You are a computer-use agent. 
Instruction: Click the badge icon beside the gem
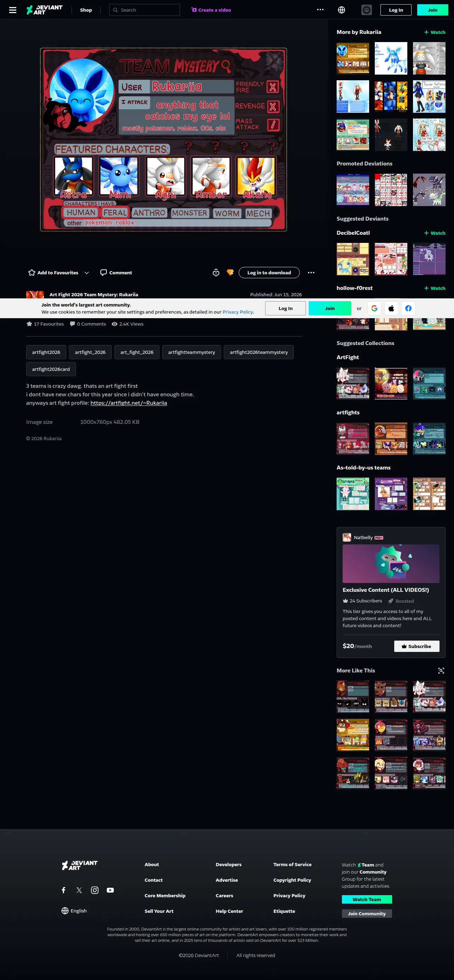pyautogui.click(x=216, y=273)
